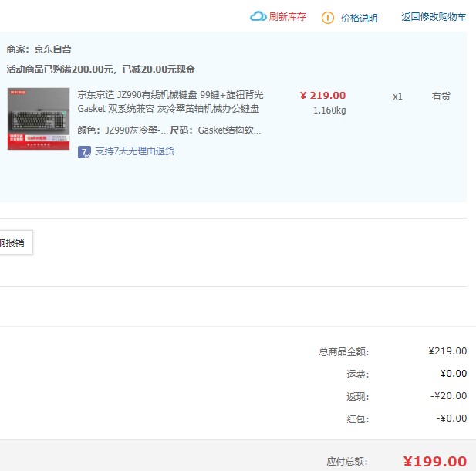The width and height of the screenshot is (476, 471).
Task: Click the red ¥219.00 item price
Action: (x=322, y=96)
